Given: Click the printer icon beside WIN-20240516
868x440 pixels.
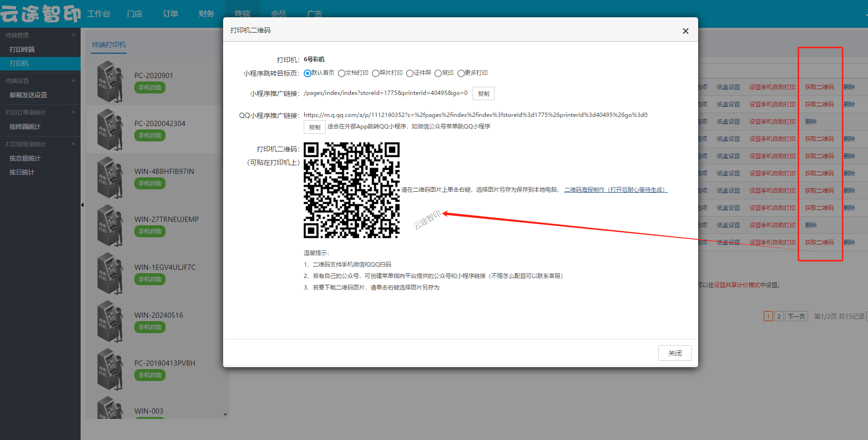Looking at the screenshot, I should pos(110,321).
